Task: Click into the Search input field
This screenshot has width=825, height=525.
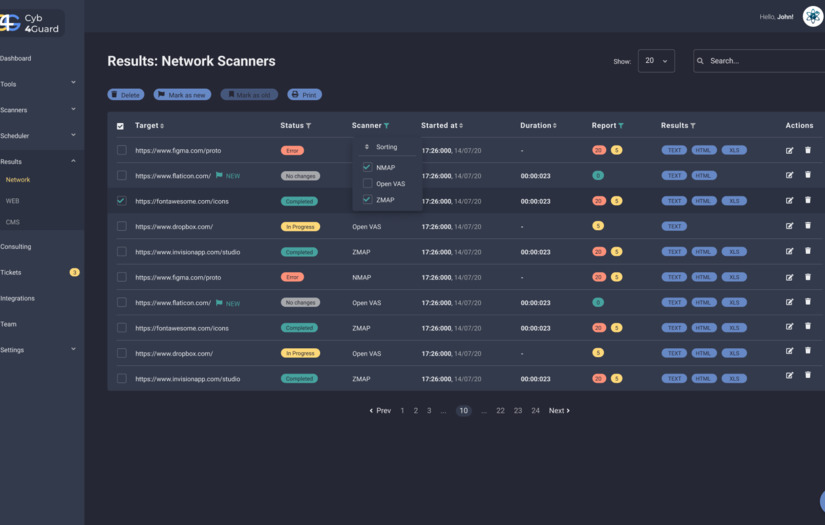Action: coord(760,61)
